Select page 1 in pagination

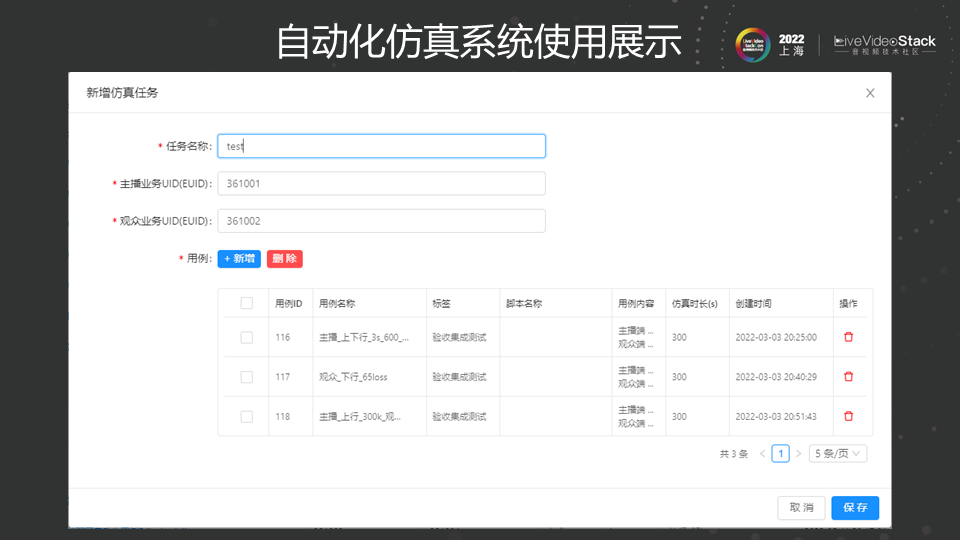[781, 454]
